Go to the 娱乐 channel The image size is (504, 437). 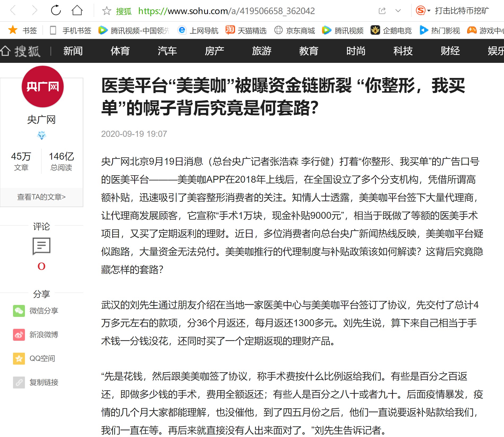point(496,51)
